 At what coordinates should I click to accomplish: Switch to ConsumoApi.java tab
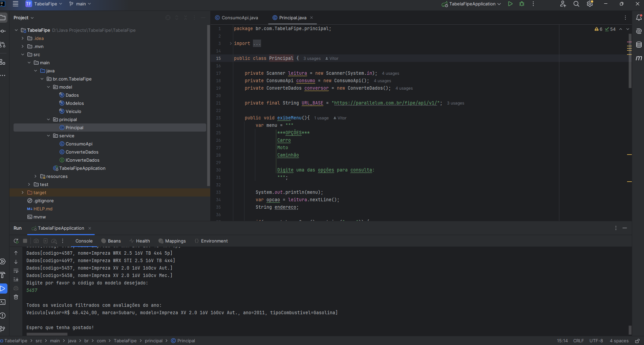click(239, 18)
